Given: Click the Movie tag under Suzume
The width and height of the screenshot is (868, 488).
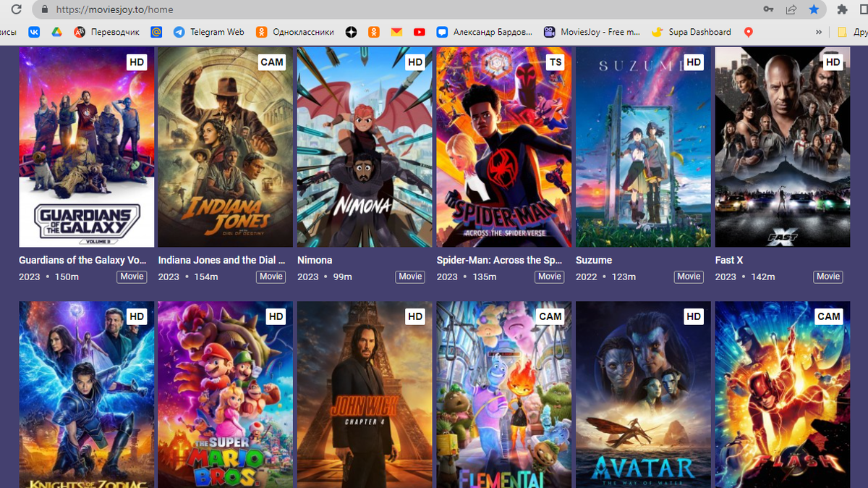Looking at the screenshot, I should 689,277.
